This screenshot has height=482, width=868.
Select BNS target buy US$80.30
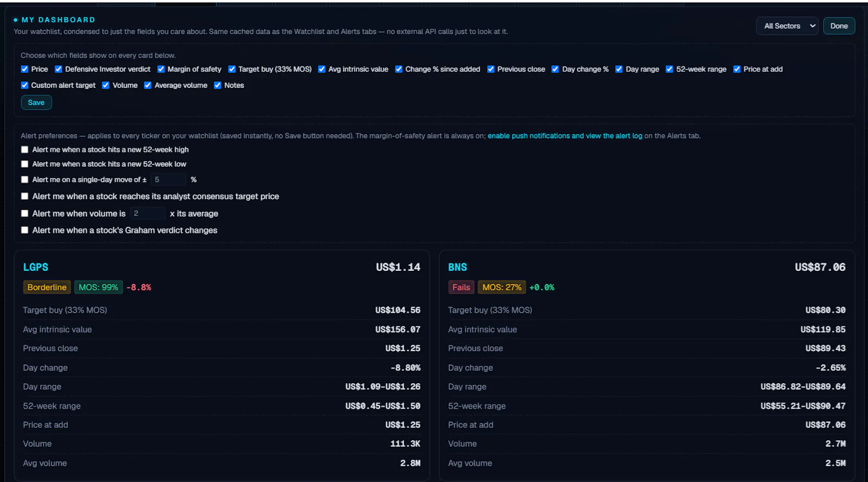pos(826,310)
